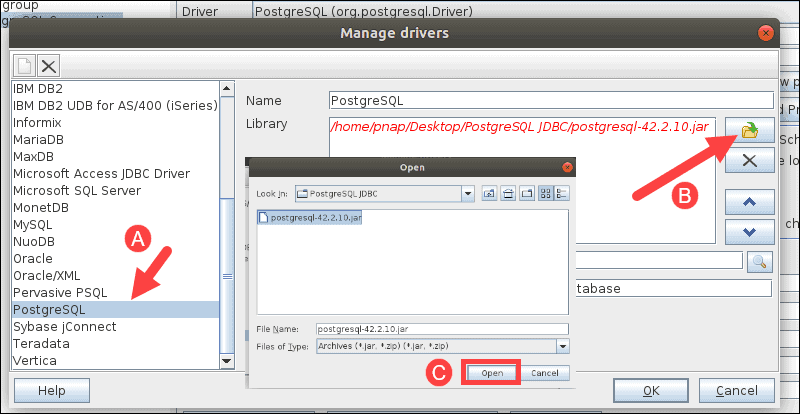Go to home folder icon

click(508, 193)
